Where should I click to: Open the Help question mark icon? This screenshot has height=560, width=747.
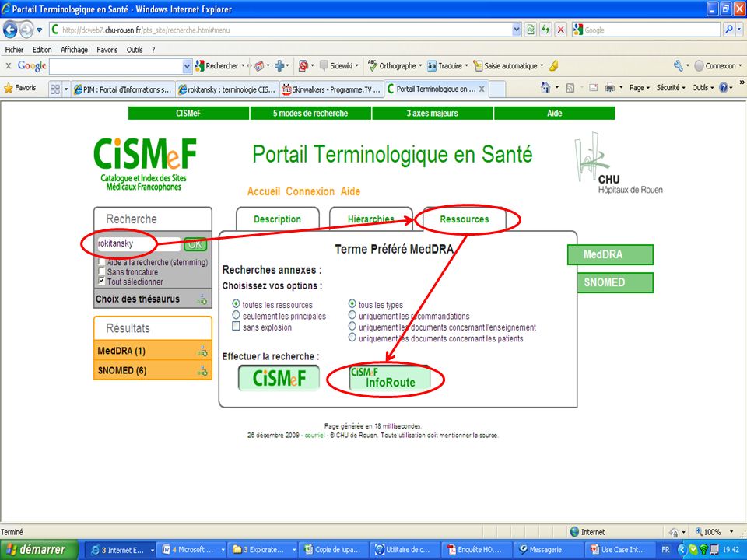click(724, 88)
